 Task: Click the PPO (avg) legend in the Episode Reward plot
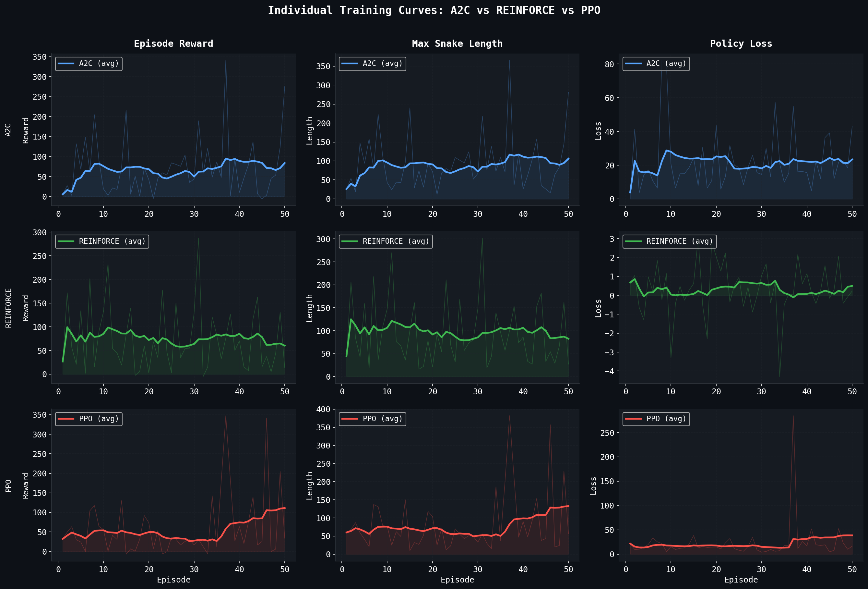click(x=89, y=419)
